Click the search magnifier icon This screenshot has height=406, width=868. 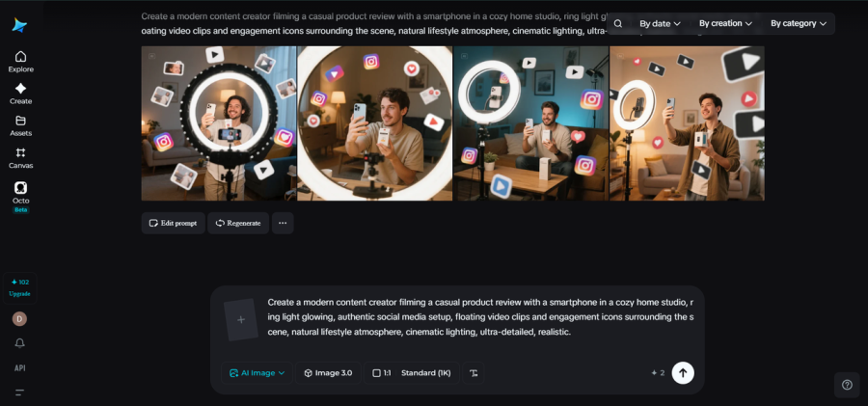(x=618, y=23)
